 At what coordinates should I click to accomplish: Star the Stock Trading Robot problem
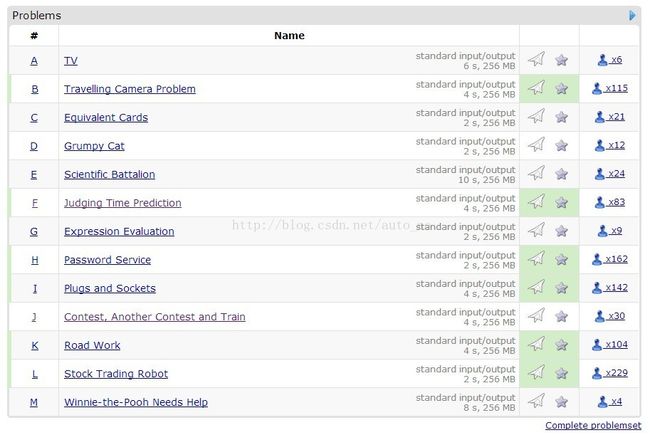tap(561, 373)
